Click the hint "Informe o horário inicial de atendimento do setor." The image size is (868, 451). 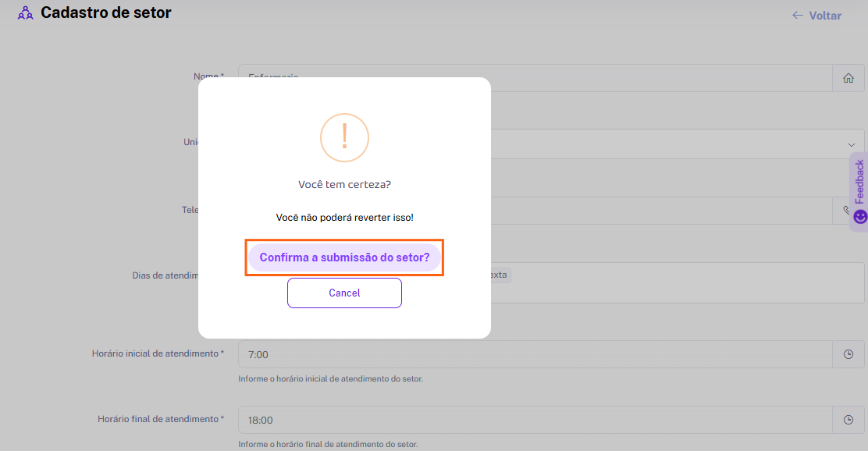tap(330, 379)
